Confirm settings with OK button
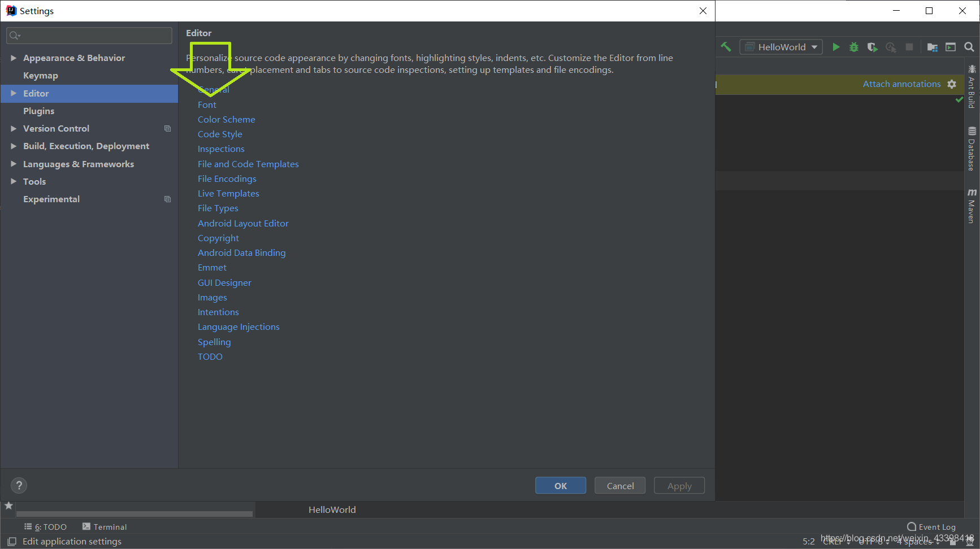Viewport: 980px width, 549px height. click(560, 486)
